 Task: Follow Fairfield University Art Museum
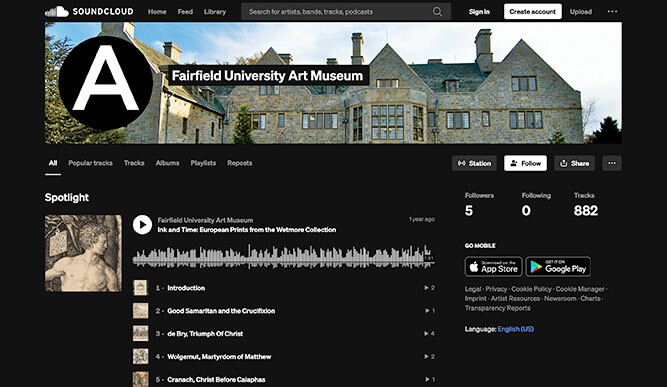(525, 163)
